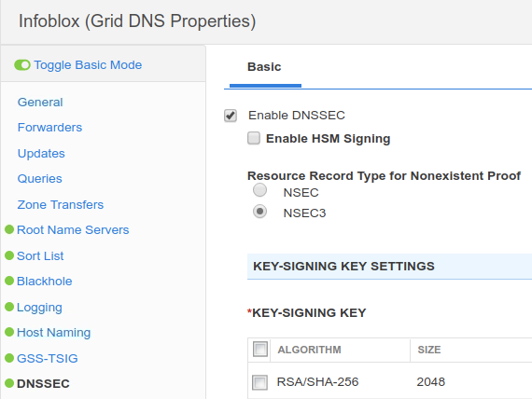Viewport: 532px width, 399px height.
Task: Select the NSEC3 radio button
Action: [x=259, y=212]
